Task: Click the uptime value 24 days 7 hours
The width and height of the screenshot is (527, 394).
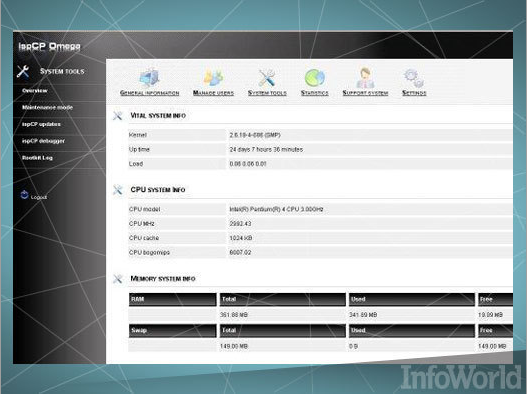Action: click(266, 150)
